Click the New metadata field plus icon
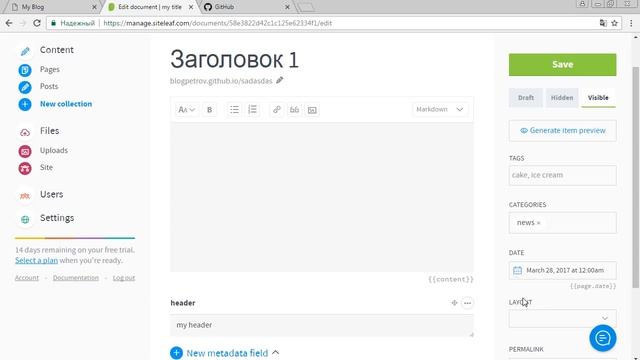The image size is (640, 360). pos(176,353)
